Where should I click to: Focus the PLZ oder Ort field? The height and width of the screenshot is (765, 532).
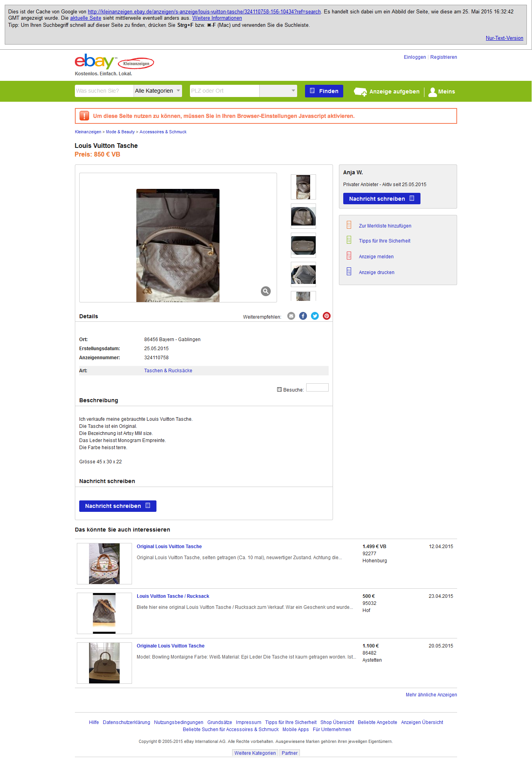click(225, 91)
